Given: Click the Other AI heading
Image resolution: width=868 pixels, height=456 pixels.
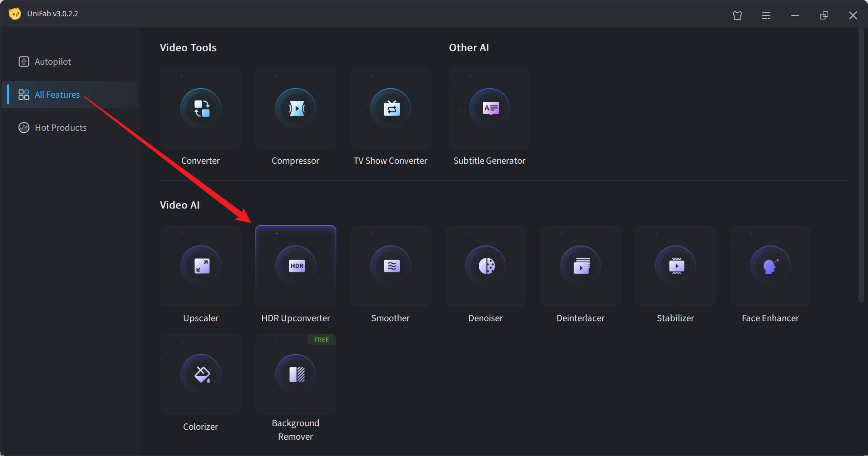Looking at the screenshot, I should [469, 47].
